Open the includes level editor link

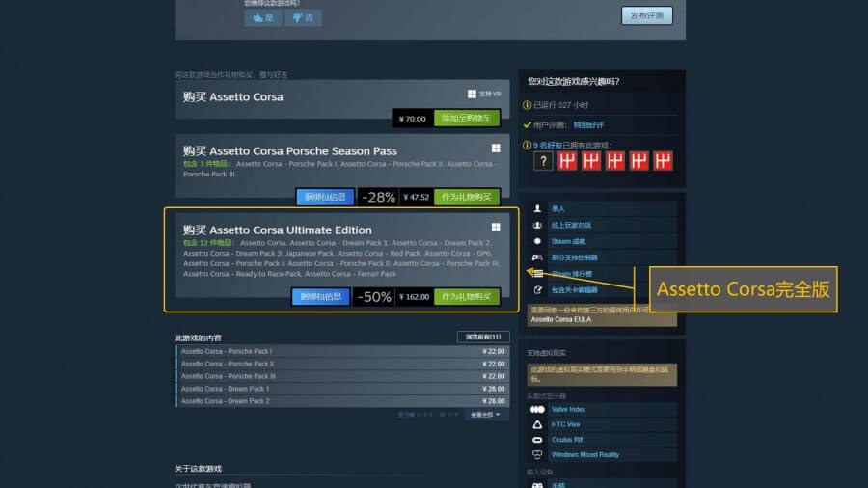[574, 290]
